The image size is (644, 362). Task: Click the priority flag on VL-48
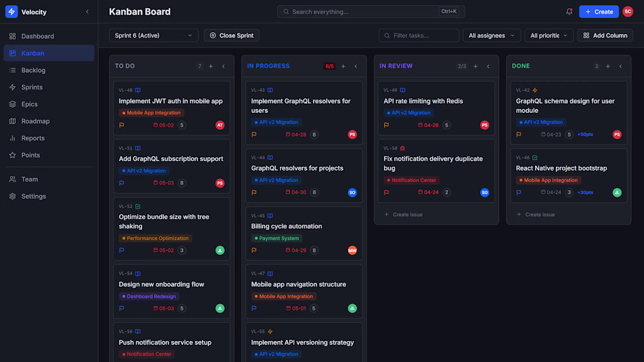pyautogui.click(x=122, y=125)
